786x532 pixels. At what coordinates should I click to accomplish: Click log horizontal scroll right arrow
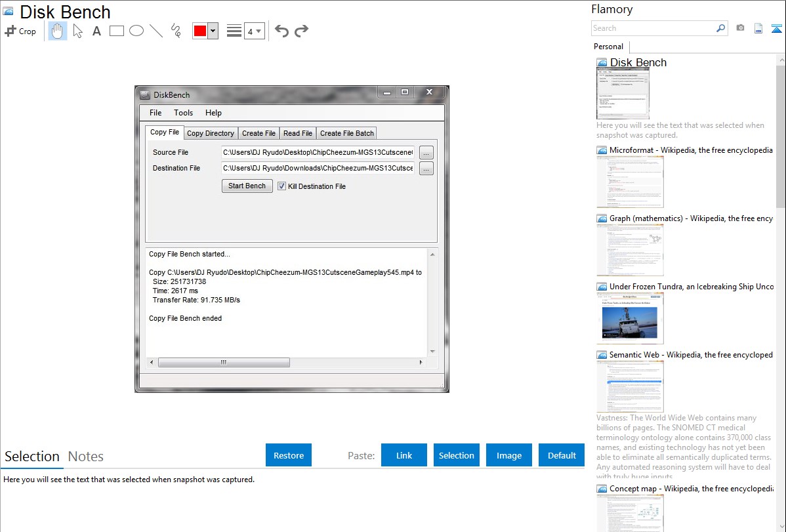coord(421,362)
